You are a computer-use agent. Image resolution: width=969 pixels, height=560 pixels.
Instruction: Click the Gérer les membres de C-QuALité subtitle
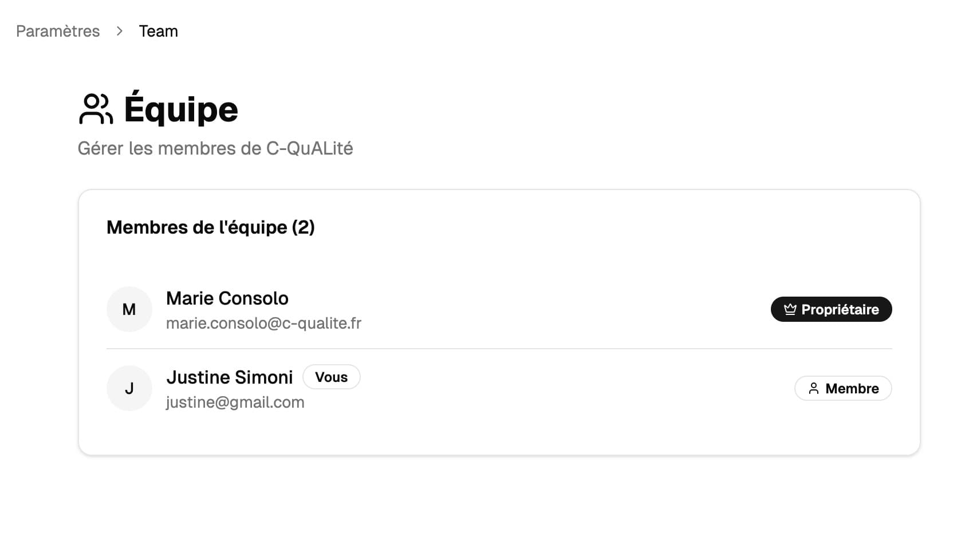point(215,148)
